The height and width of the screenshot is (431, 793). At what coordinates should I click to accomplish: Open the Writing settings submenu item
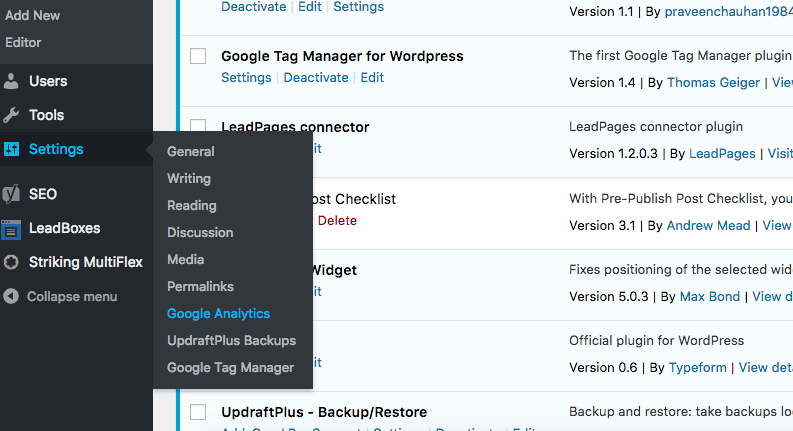pos(189,179)
